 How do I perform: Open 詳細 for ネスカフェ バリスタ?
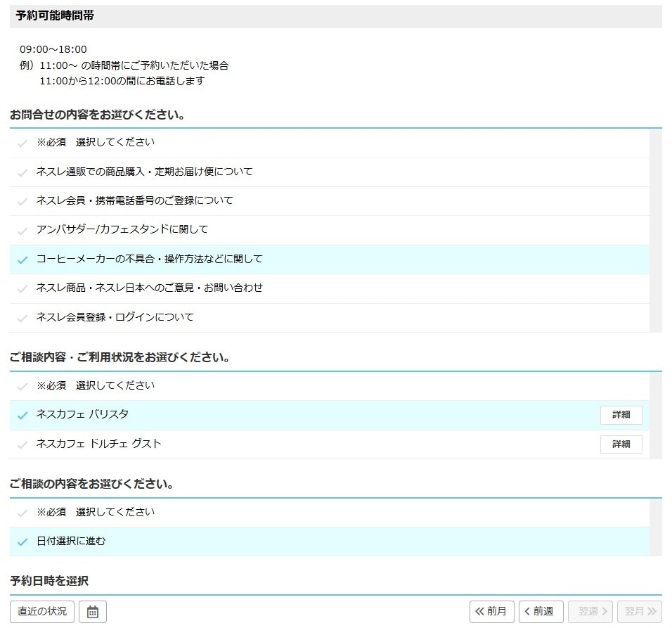(x=621, y=415)
